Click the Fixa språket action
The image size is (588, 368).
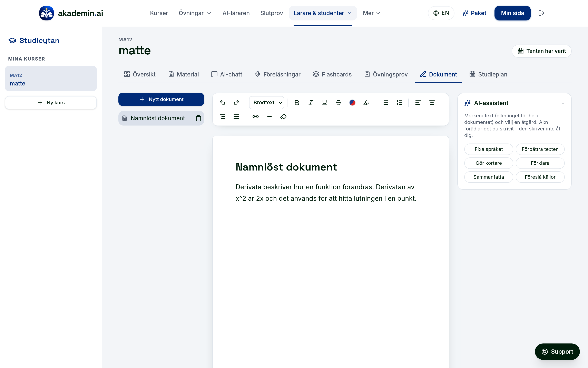pos(489,149)
